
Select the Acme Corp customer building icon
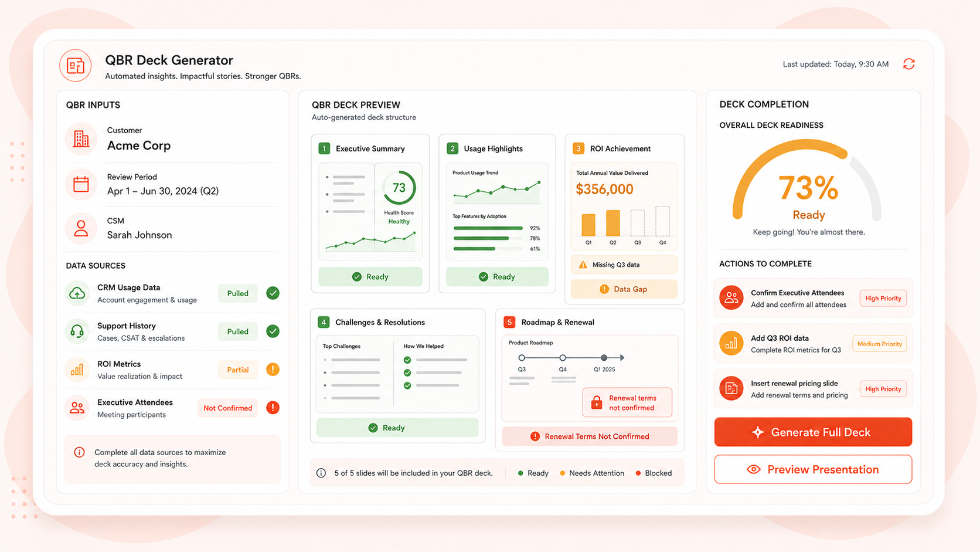tap(81, 139)
